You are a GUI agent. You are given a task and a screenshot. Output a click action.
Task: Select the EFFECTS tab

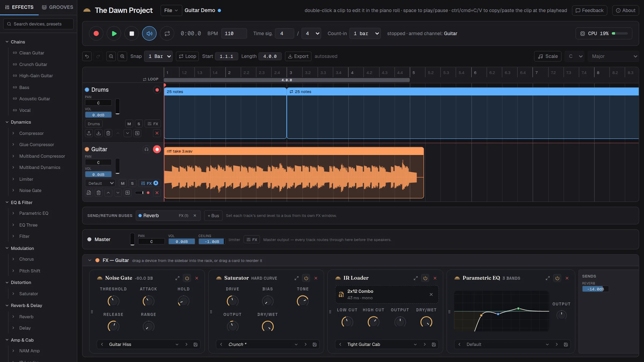coord(19,7)
